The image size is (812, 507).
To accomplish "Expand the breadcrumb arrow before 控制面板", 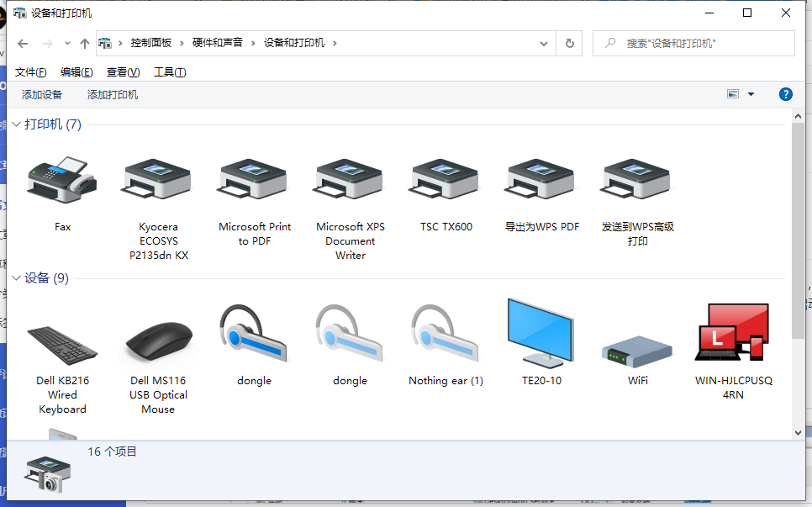I will [120, 44].
